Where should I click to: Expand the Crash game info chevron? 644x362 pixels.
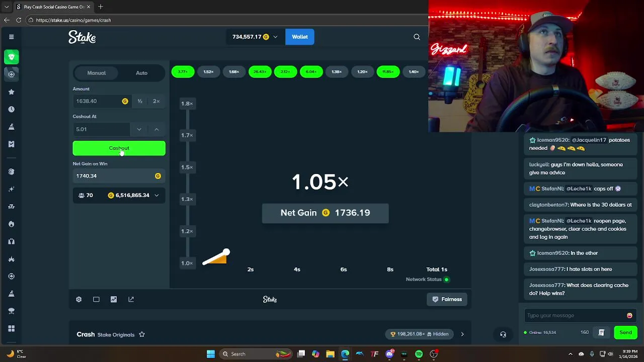coord(462,334)
